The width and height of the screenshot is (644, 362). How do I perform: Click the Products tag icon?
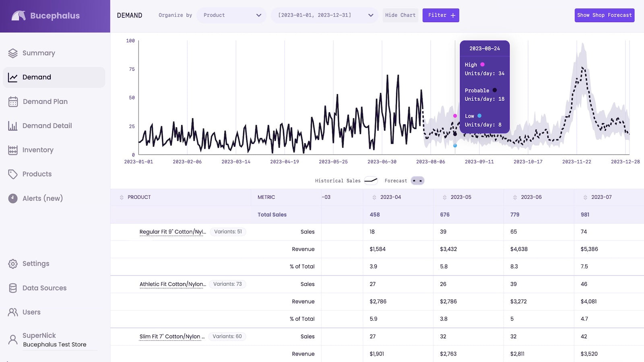[13, 174]
